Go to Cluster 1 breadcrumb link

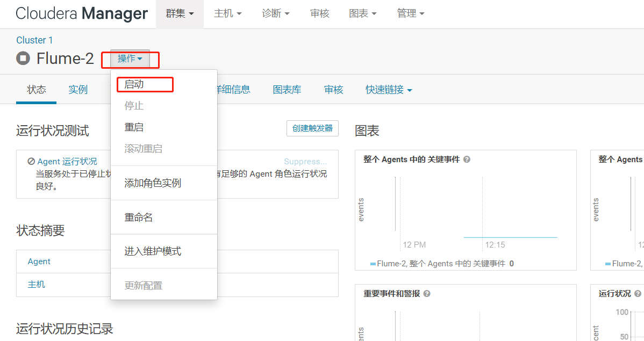(x=34, y=40)
